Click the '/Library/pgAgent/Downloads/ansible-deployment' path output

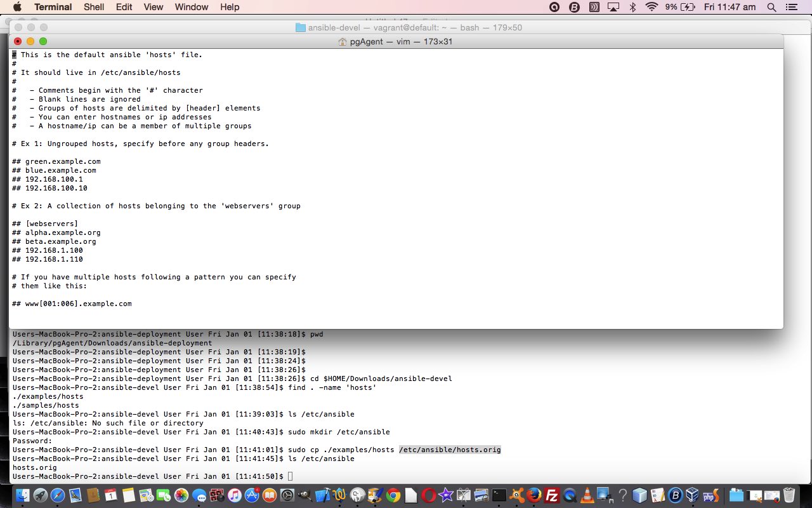point(112,343)
